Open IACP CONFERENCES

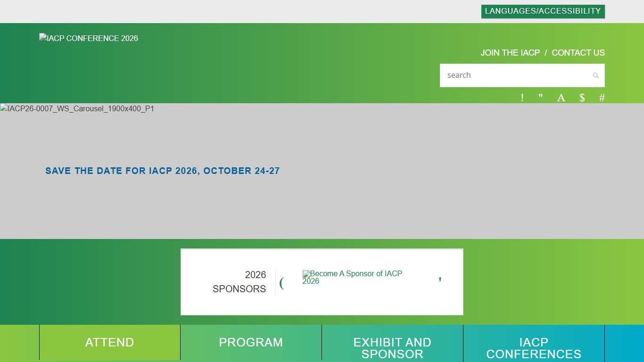tap(533, 348)
